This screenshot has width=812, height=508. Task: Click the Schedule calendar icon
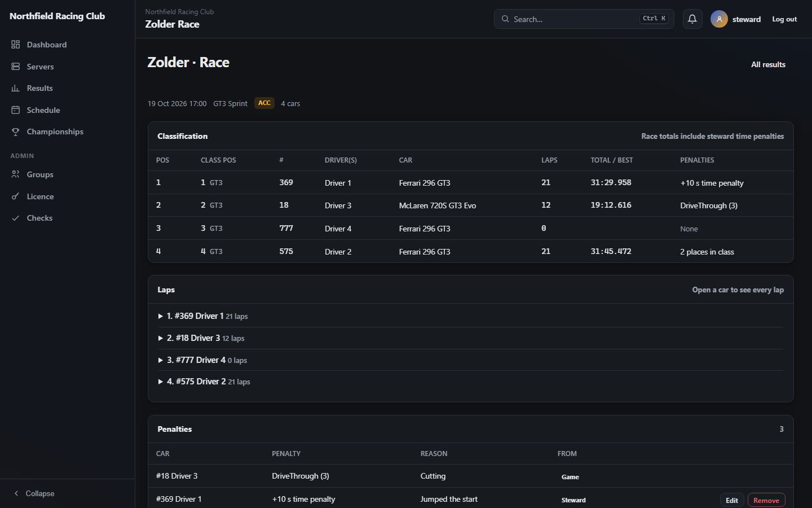tap(16, 110)
